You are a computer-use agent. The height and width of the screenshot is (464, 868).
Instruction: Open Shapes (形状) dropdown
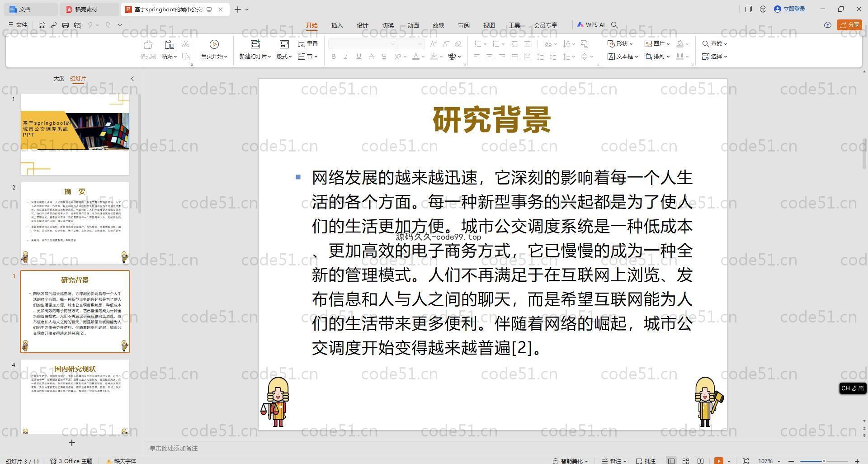[x=620, y=44]
